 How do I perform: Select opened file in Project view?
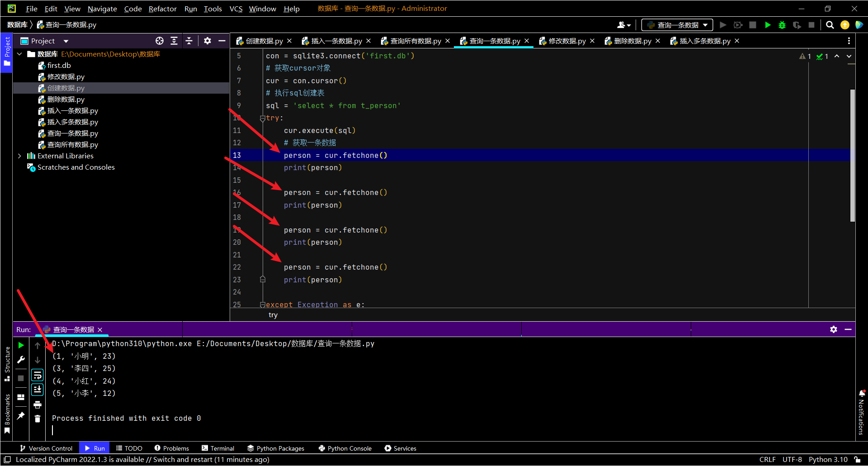click(159, 41)
